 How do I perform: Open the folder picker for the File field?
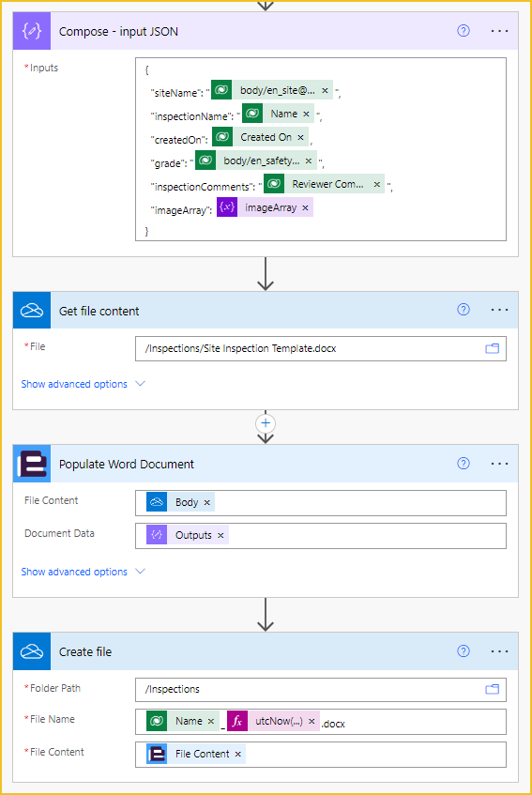[x=492, y=348]
